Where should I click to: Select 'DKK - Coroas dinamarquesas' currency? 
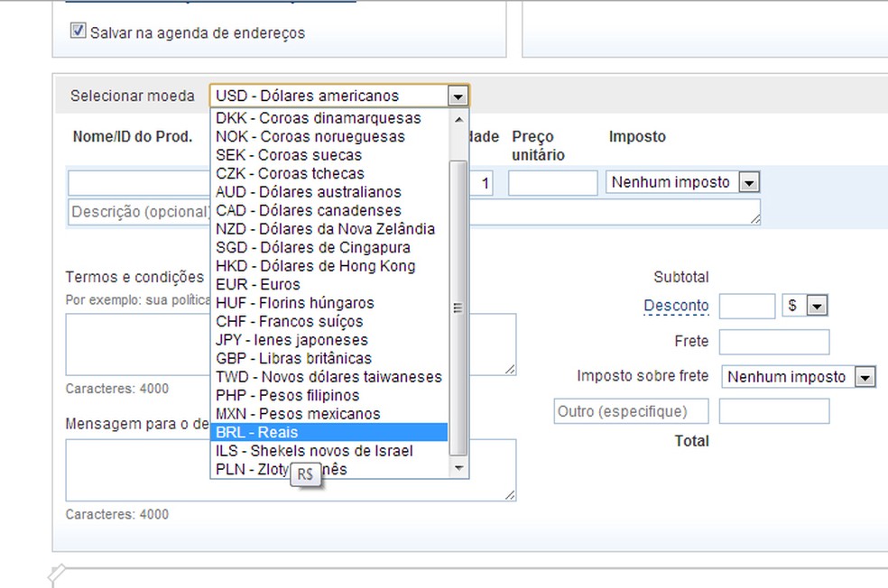tap(328, 118)
